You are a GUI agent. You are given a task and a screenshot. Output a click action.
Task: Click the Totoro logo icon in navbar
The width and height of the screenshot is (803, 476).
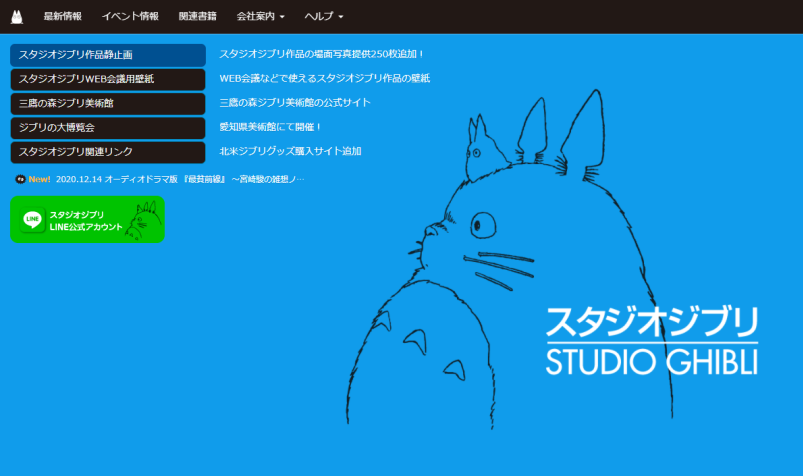(17, 16)
